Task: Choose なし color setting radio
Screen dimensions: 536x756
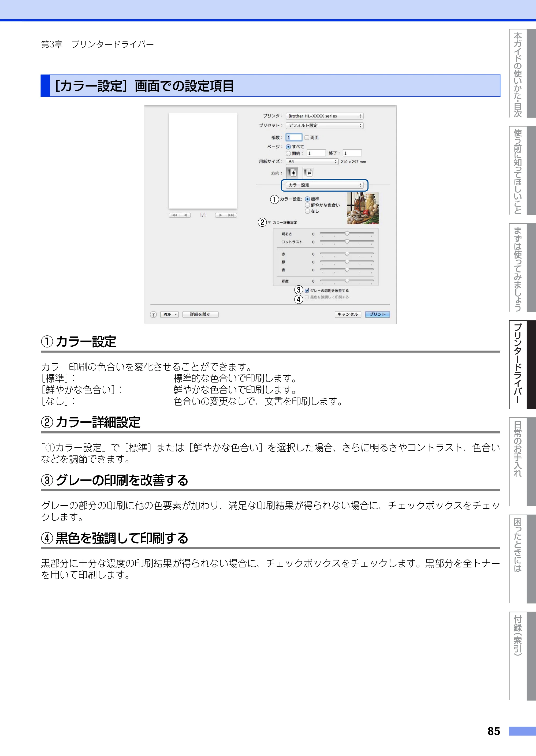Action: coord(307,211)
